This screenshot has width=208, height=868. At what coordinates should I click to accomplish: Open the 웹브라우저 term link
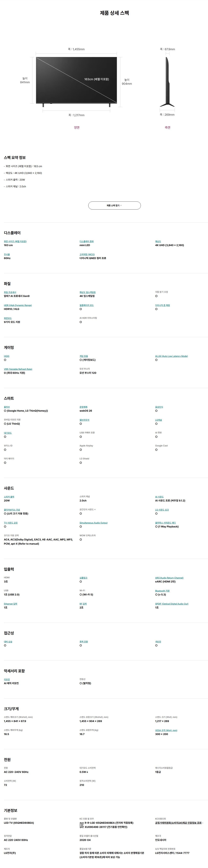click(84, 420)
